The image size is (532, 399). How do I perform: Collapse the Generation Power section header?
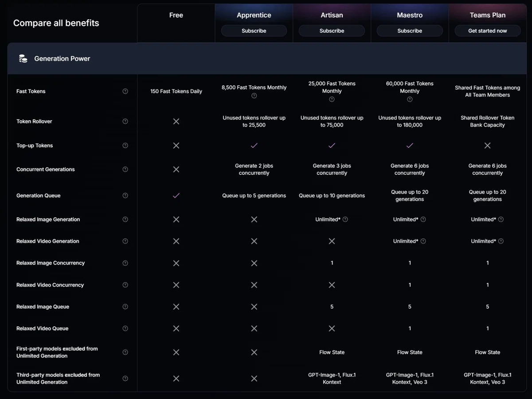coord(267,59)
